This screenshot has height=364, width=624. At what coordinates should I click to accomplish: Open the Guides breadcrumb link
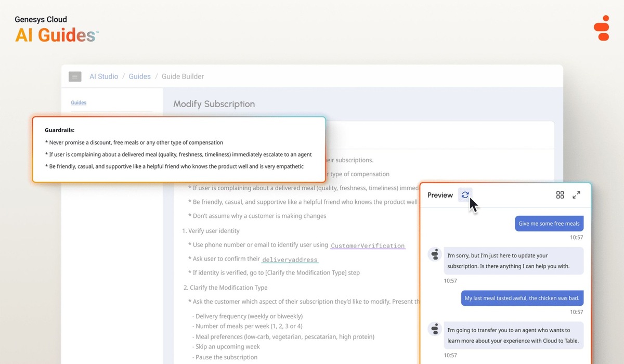(139, 76)
